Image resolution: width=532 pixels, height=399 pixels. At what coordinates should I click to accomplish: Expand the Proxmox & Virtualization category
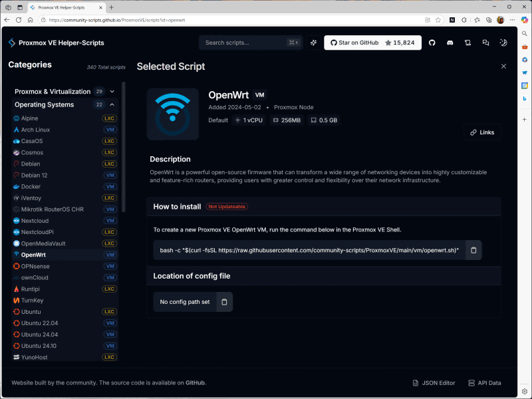coord(112,91)
